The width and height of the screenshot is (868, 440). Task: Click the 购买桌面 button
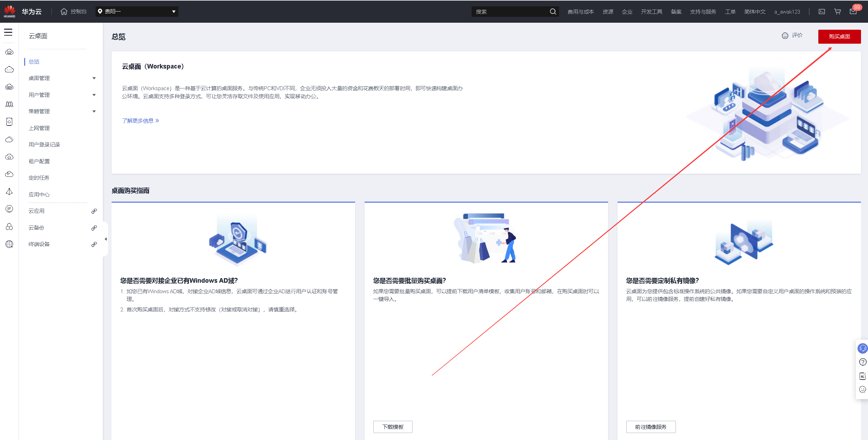[x=839, y=37]
